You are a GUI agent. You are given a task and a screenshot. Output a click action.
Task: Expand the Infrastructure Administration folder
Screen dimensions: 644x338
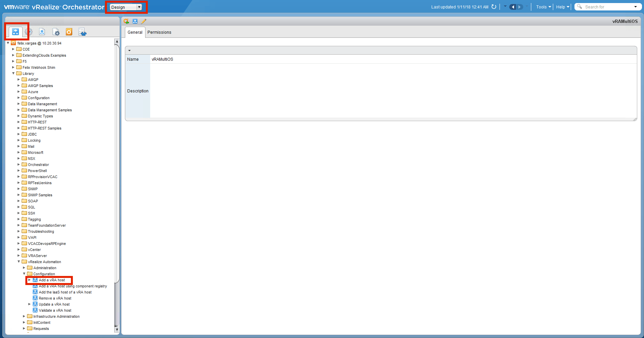(24, 316)
